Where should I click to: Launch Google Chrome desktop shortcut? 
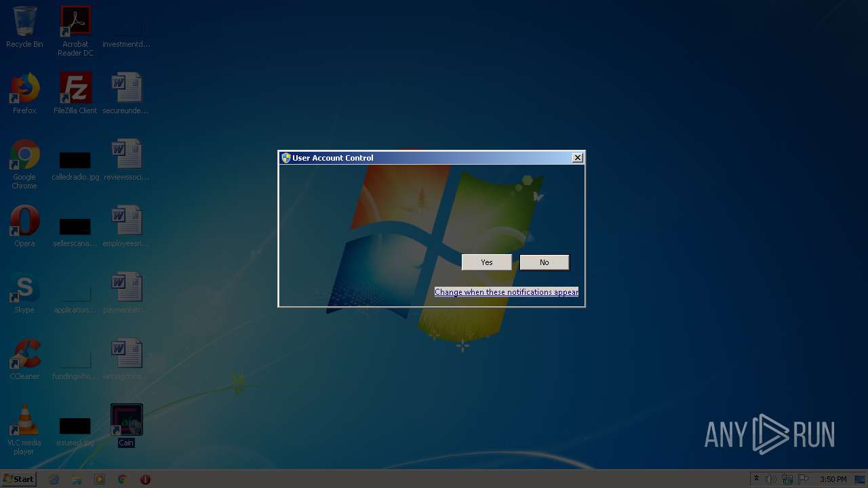(24, 164)
